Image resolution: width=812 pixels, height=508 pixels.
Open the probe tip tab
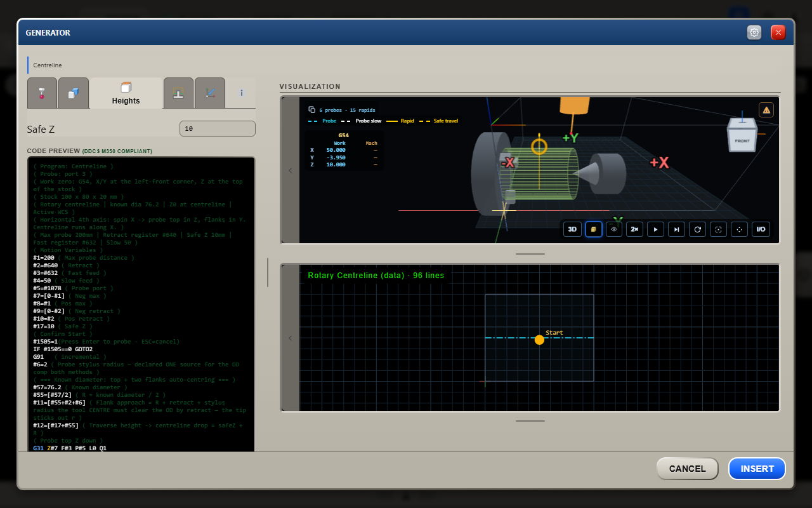point(42,93)
